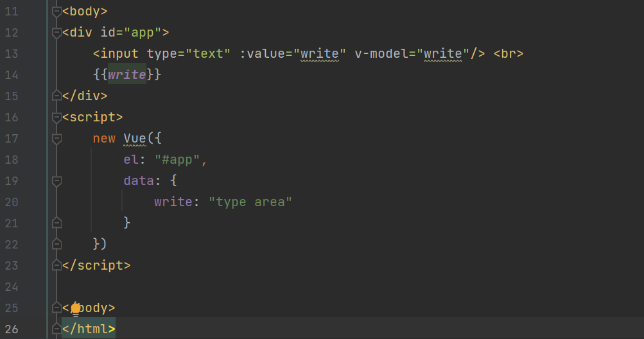Click the opening script tag text

click(x=92, y=117)
